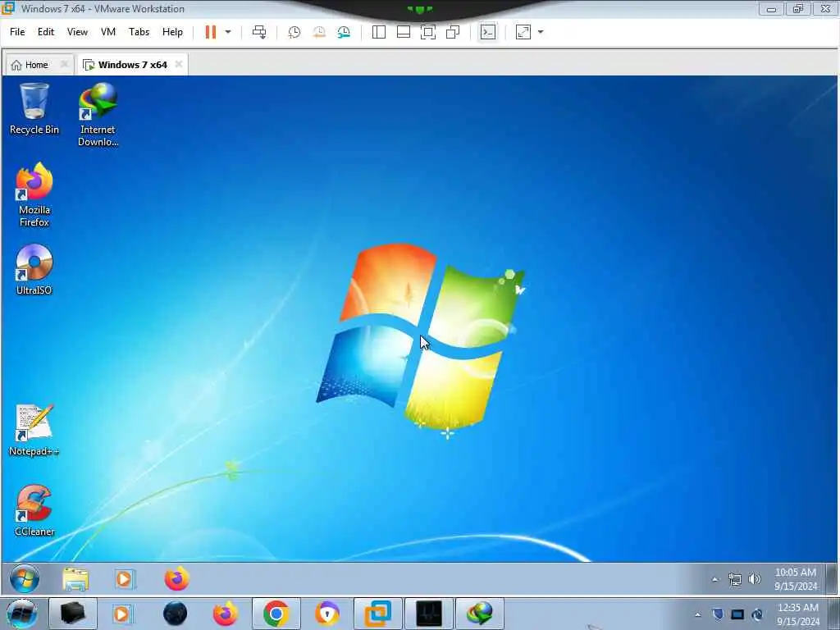The height and width of the screenshot is (630, 840).
Task: Open the snapshot manager
Action: (344, 32)
